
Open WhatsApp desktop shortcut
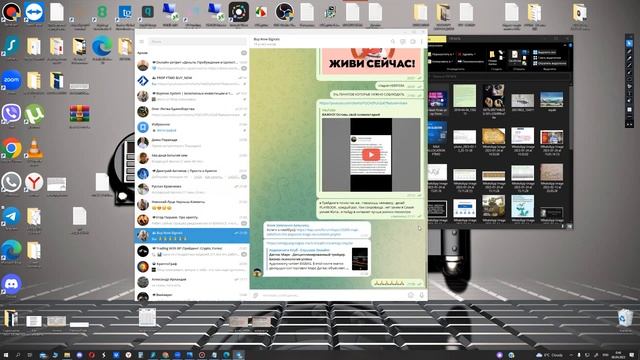pyautogui.click(x=11, y=183)
